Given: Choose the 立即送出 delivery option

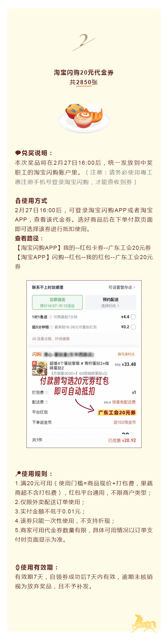Looking at the screenshot, I should (57, 302).
